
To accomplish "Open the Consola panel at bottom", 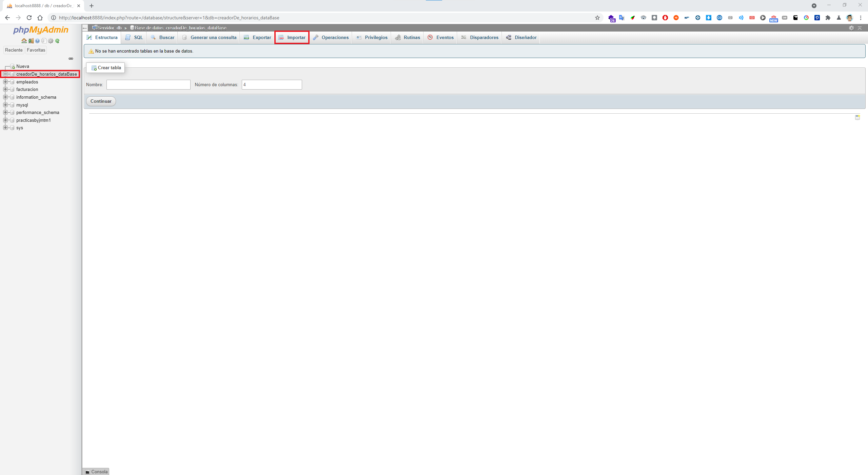I will click(96, 472).
